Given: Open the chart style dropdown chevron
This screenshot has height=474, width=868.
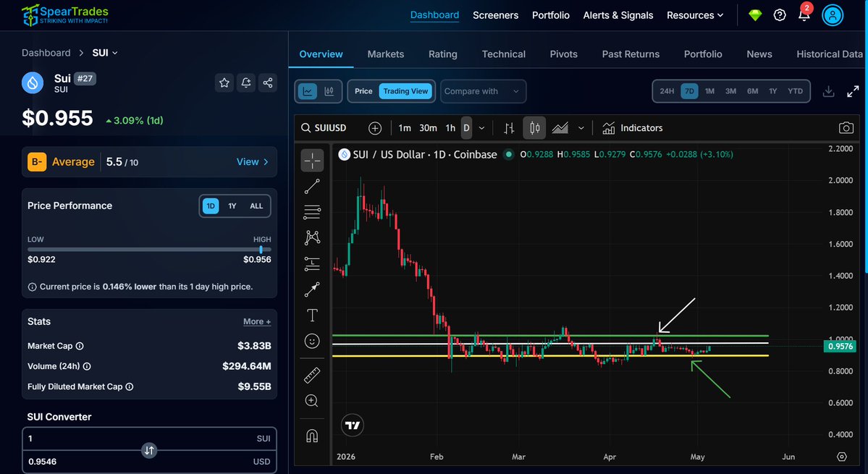Looking at the screenshot, I should pos(581,128).
